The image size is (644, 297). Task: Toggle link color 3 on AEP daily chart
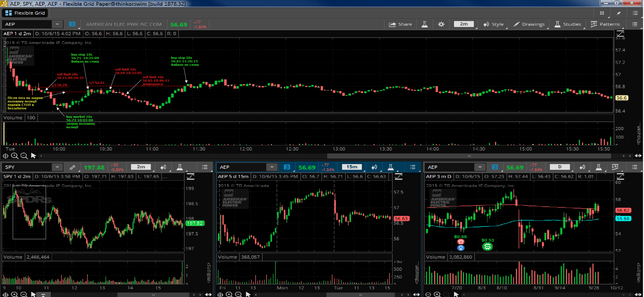(495, 167)
